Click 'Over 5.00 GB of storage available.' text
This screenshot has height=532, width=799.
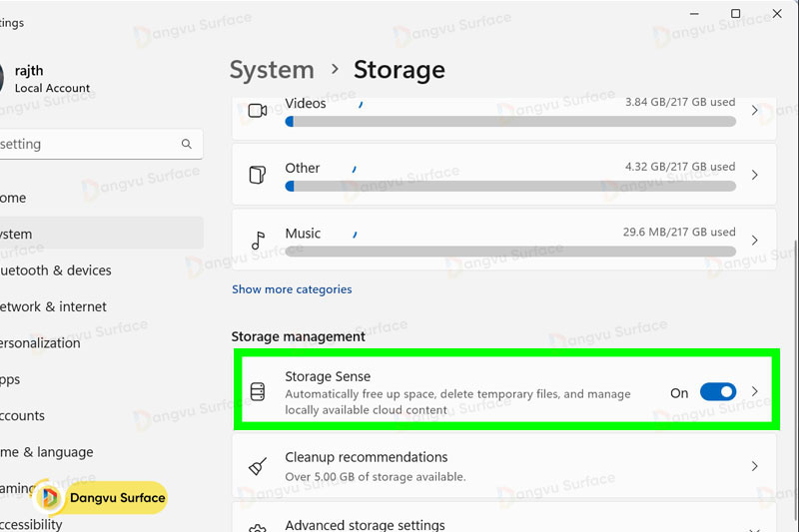tap(376, 477)
